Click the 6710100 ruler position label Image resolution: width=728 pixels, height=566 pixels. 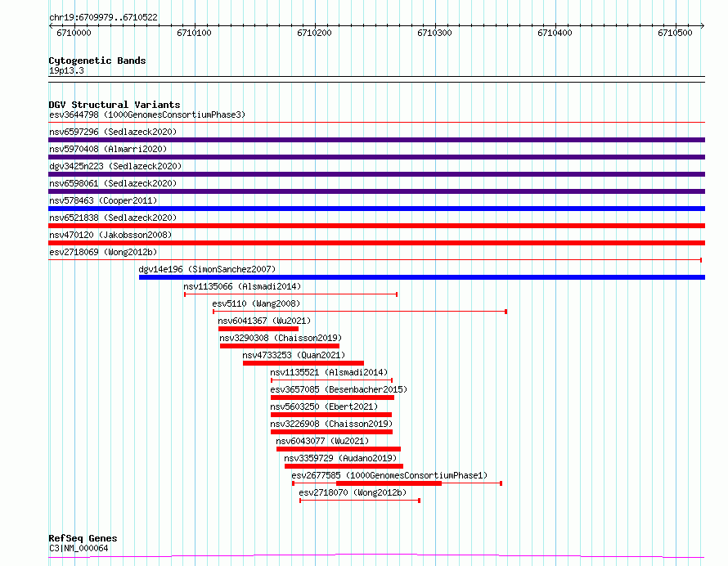(194, 33)
